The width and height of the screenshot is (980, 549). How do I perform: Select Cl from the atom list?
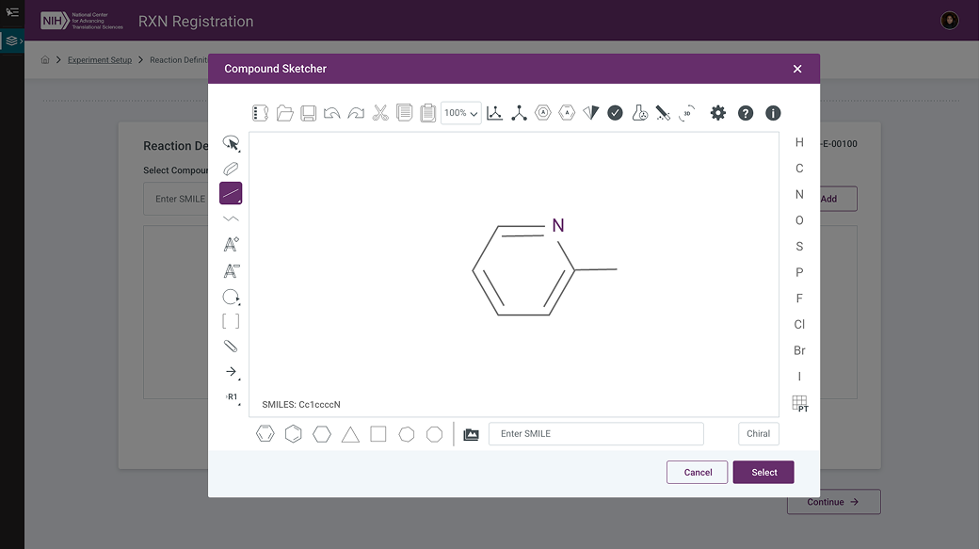coord(799,325)
